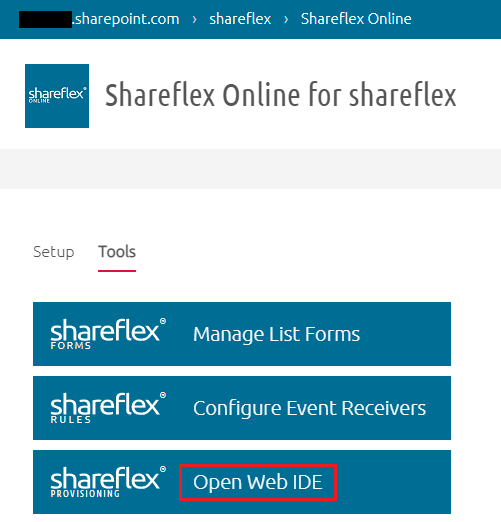Open Configure Event Receivers
The height and width of the screenshot is (522, 501).
coord(242,408)
